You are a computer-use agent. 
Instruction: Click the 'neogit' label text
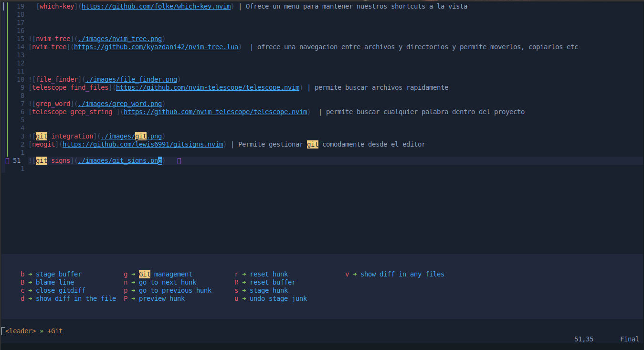(x=43, y=144)
